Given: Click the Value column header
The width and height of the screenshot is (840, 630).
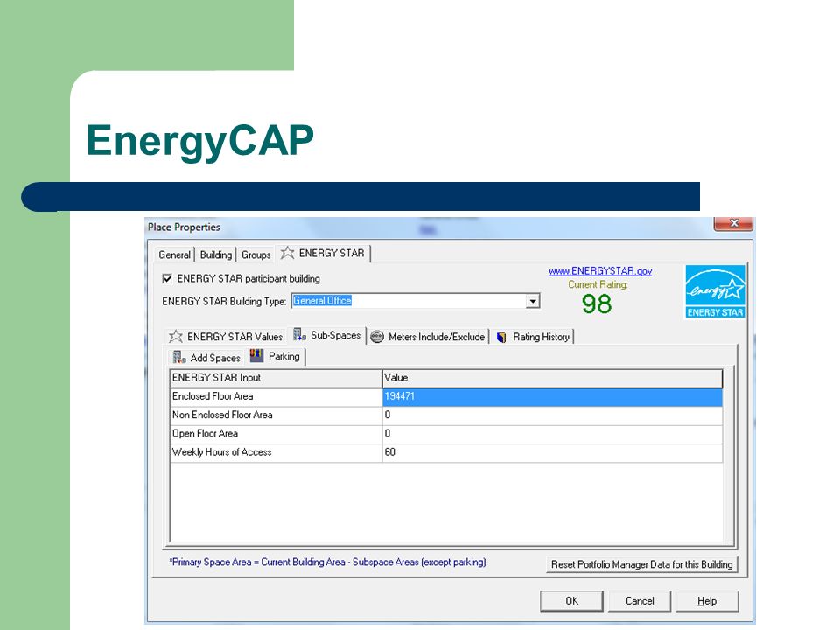Looking at the screenshot, I should pyautogui.click(x=552, y=378).
